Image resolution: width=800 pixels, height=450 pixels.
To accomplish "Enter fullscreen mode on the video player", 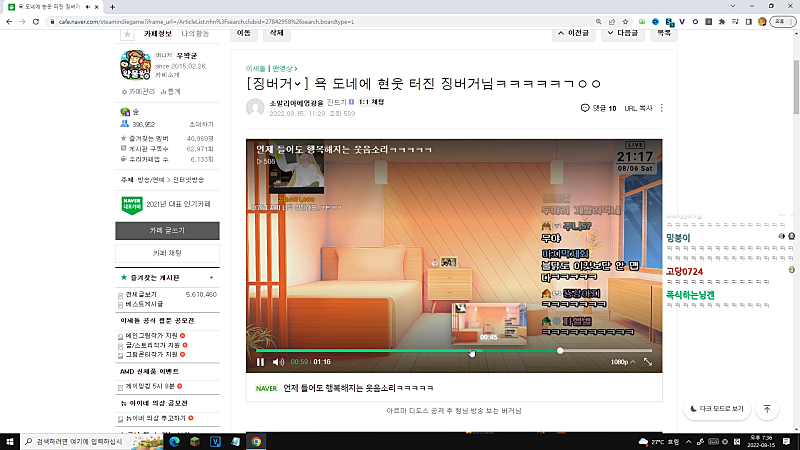I will coord(648,362).
